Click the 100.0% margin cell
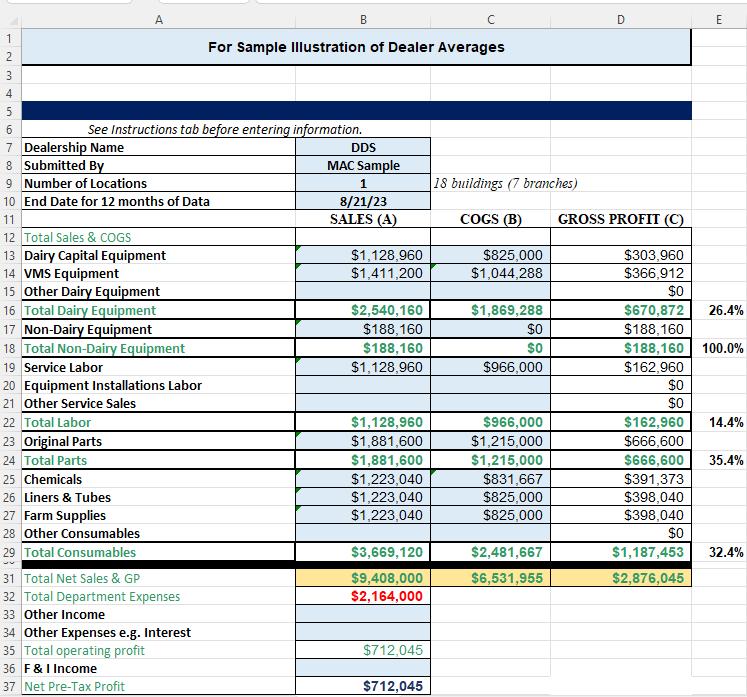 (x=719, y=348)
